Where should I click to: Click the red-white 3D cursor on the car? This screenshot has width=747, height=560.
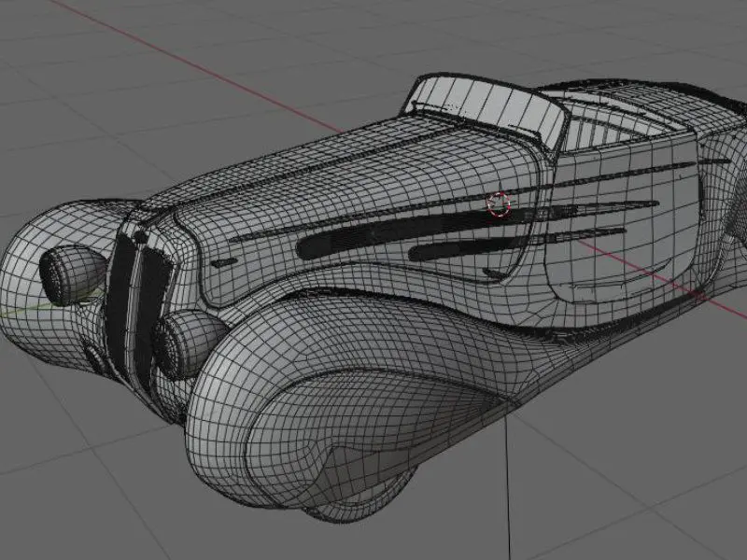pos(499,204)
